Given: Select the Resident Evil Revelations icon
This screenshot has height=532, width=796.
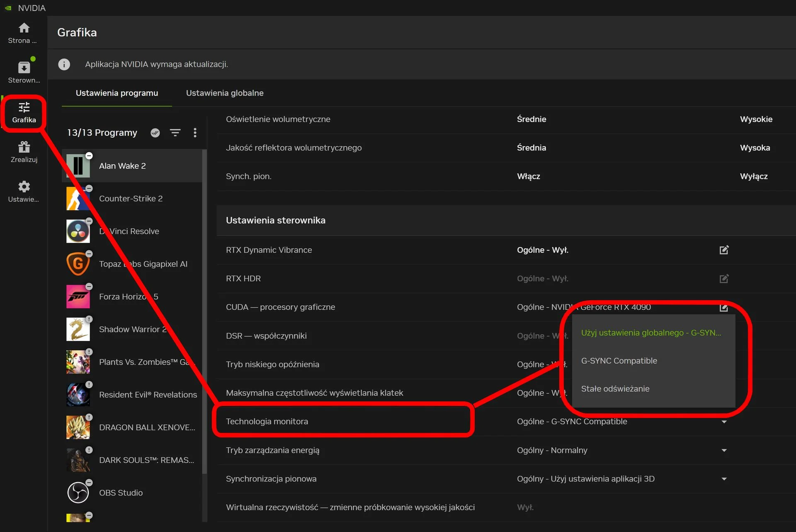Looking at the screenshot, I should pos(78,395).
